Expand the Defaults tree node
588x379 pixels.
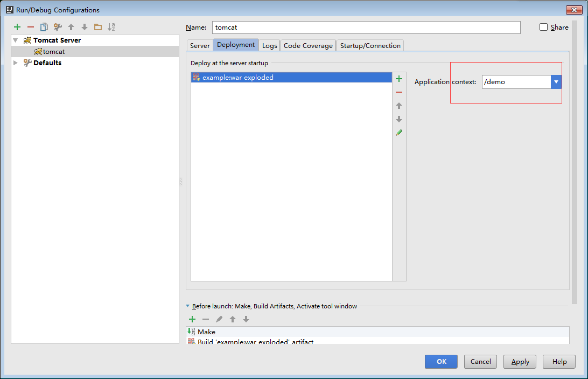coord(16,63)
